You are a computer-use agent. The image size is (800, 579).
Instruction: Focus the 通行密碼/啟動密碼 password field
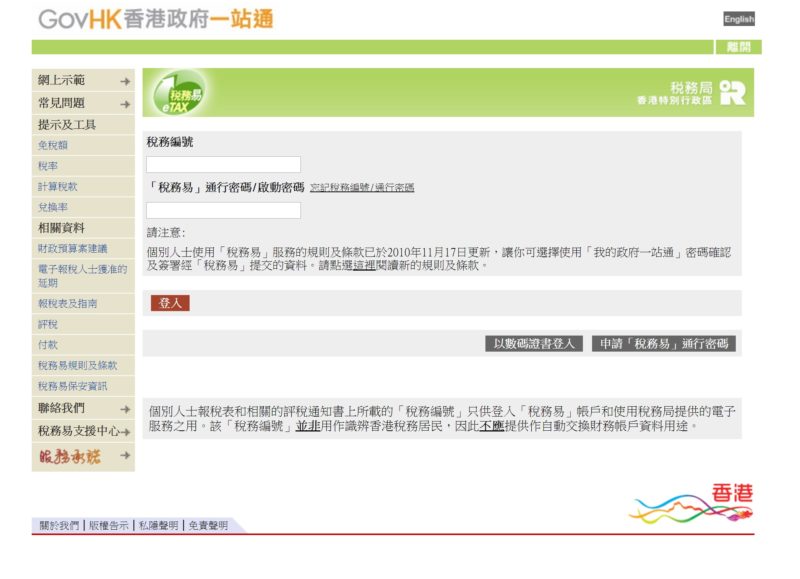click(223, 210)
